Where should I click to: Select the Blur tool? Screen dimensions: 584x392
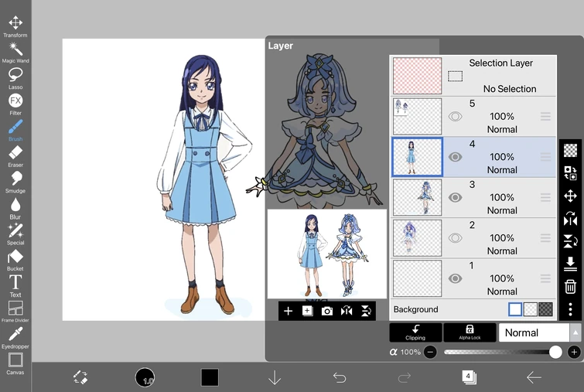point(15,209)
